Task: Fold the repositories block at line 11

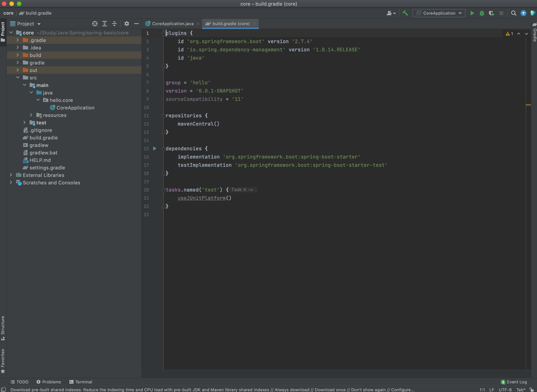Action: pyautogui.click(x=163, y=116)
